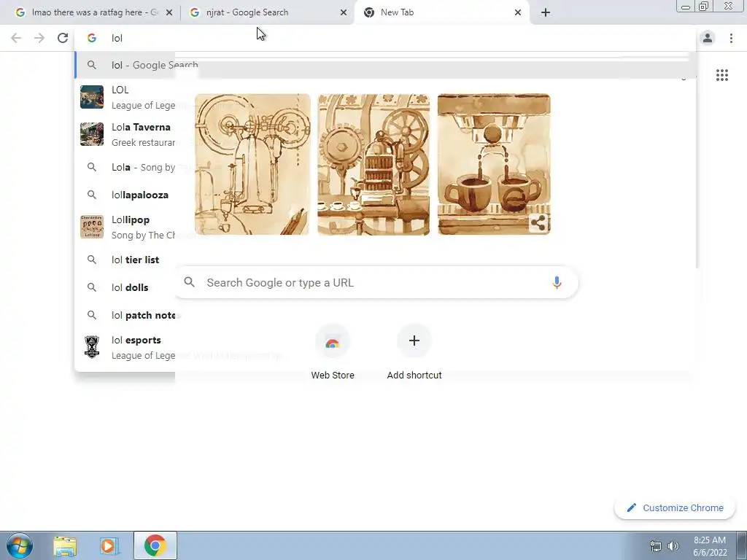The height and width of the screenshot is (560, 747).
Task: Open the Windows Start menu
Action: click(19, 545)
